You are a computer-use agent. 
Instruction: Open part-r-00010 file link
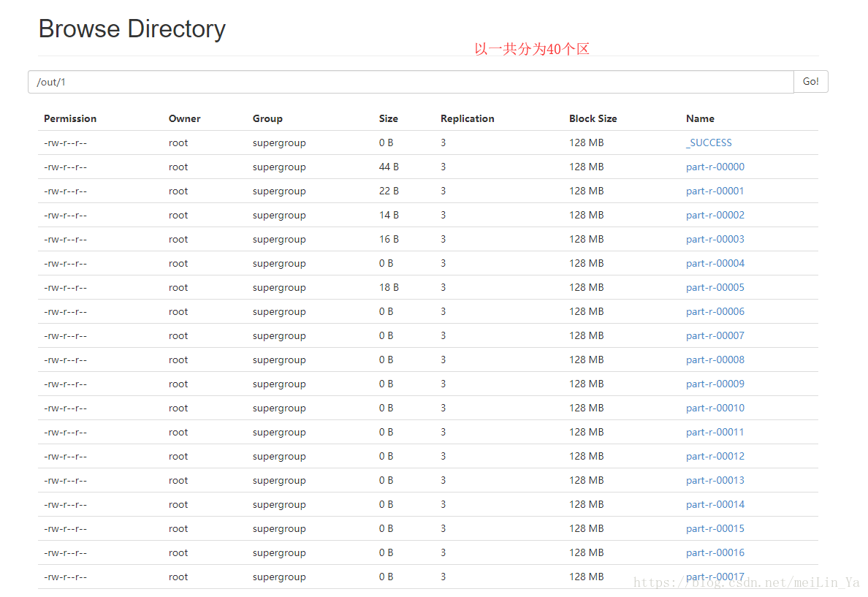[x=715, y=408]
